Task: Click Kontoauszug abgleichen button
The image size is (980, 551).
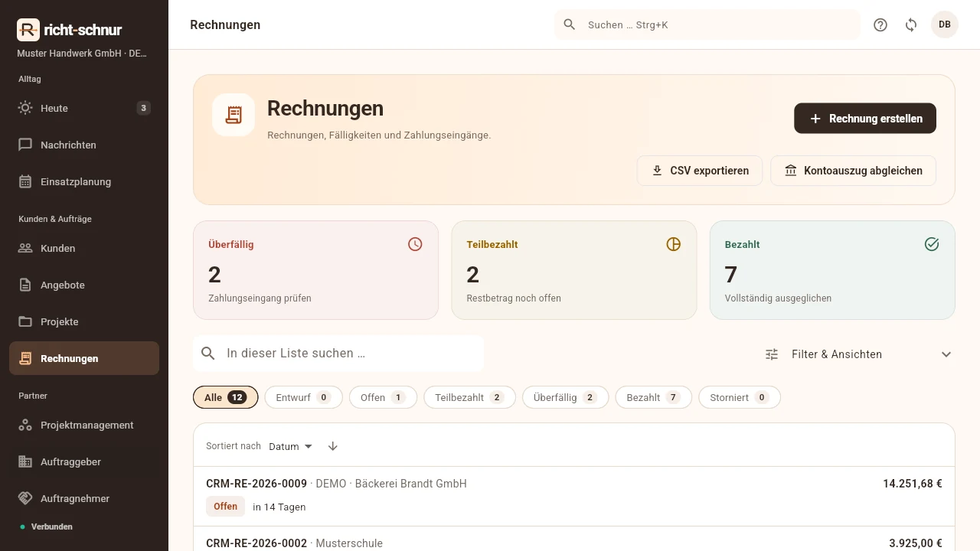Action: click(x=853, y=171)
